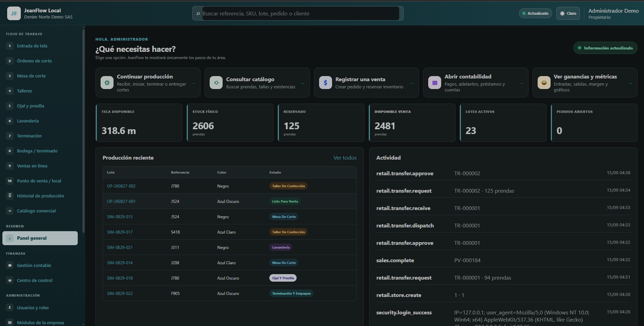Click the arrow on the Abrir contabilidad card
The height and width of the screenshot is (326, 644).
[x=521, y=83]
